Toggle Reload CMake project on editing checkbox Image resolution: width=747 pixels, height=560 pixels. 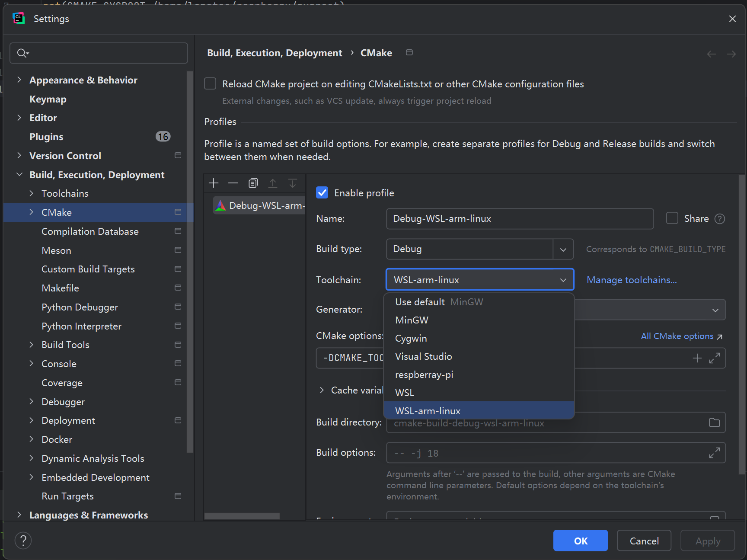point(210,84)
